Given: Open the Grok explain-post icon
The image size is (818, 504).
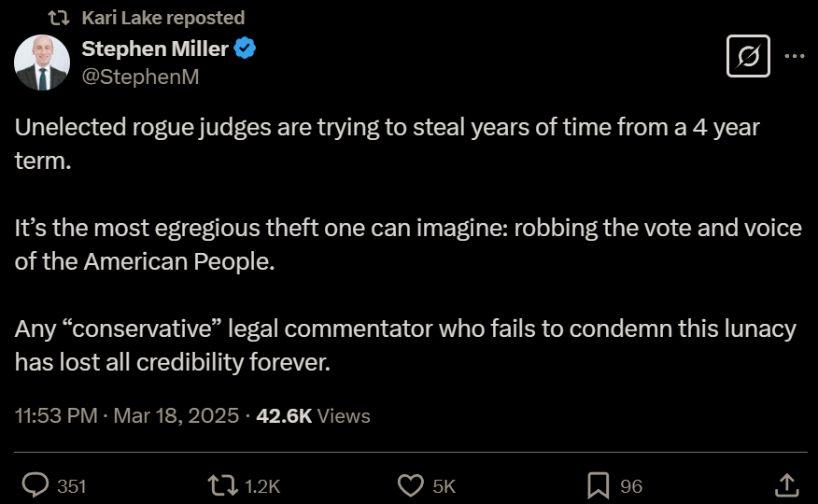Looking at the screenshot, I should click(748, 57).
